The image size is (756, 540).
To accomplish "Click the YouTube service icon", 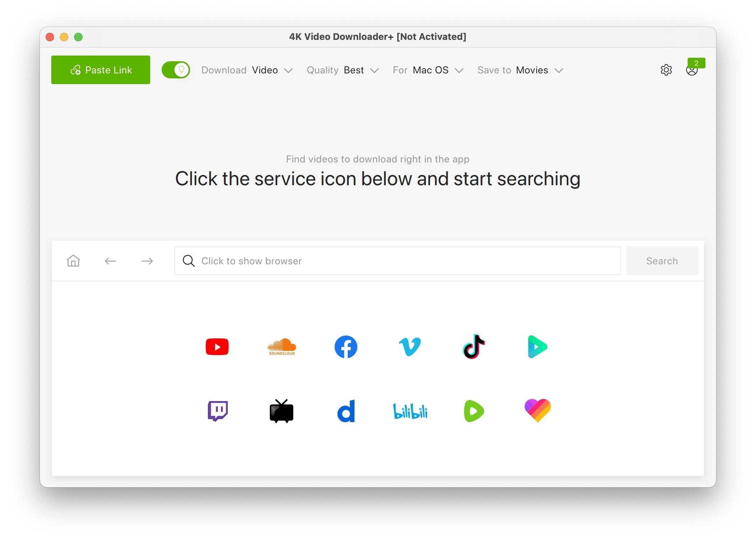I will 216,347.
